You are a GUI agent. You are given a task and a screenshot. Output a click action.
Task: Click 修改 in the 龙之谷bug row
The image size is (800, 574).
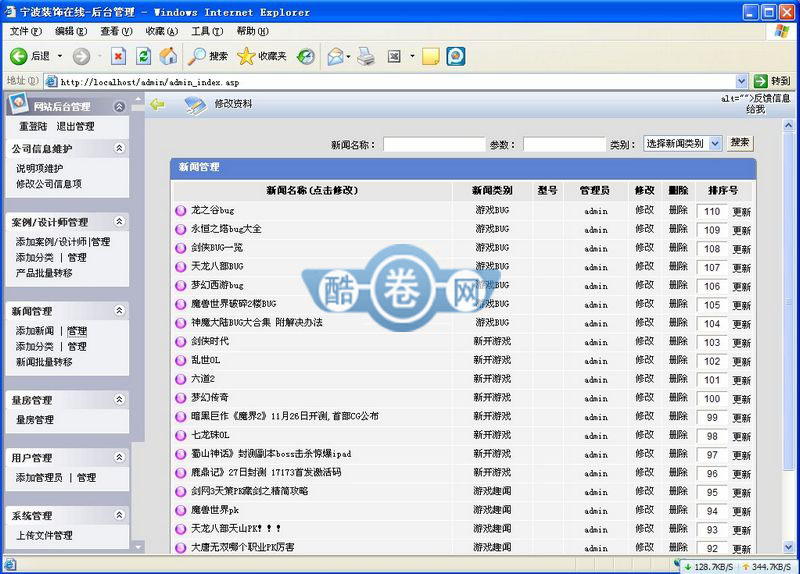644,210
